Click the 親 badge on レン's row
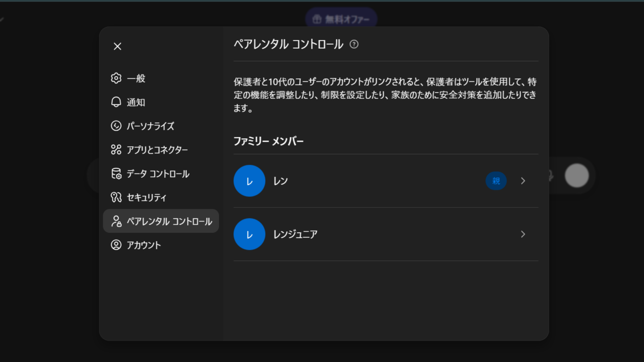Image resolution: width=644 pixels, height=362 pixels. click(x=496, y=181)
